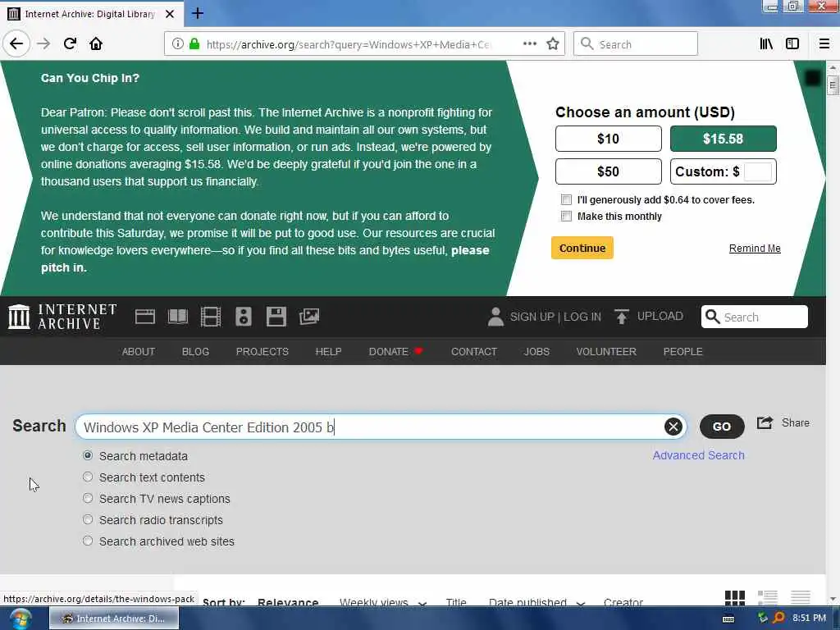Check the Make this monthly box
The height and width of the screenshot is (630, 840).
[x=566, y=216]
